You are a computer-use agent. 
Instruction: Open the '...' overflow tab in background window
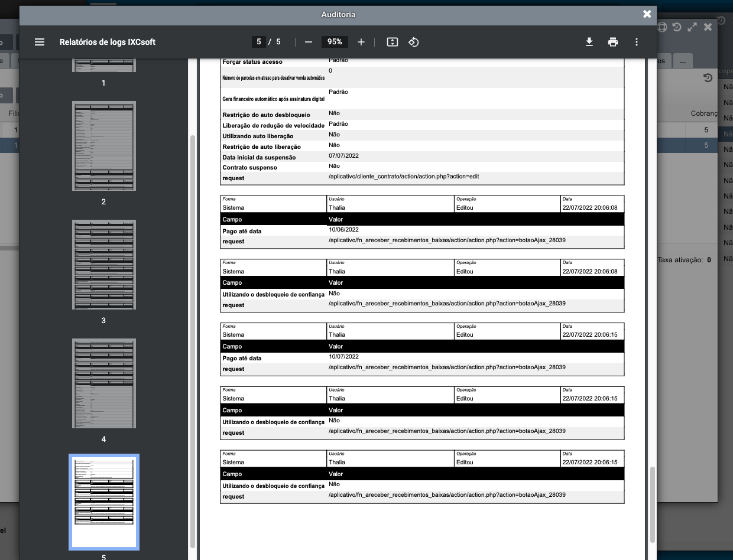coord(683,61)
